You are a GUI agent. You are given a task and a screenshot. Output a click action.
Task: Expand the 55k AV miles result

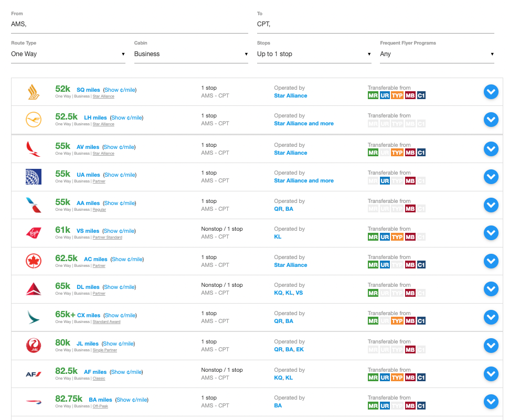[491, 149]
